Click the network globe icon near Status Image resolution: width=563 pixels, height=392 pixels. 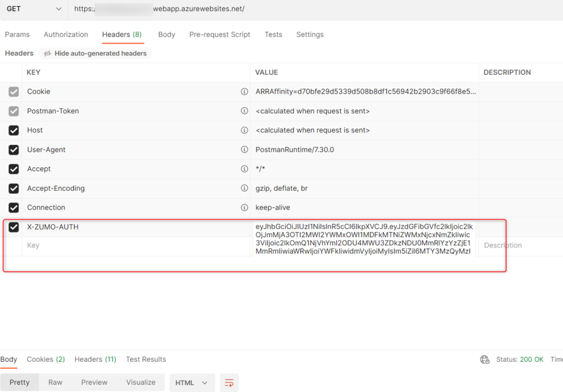tap(485, 359)
